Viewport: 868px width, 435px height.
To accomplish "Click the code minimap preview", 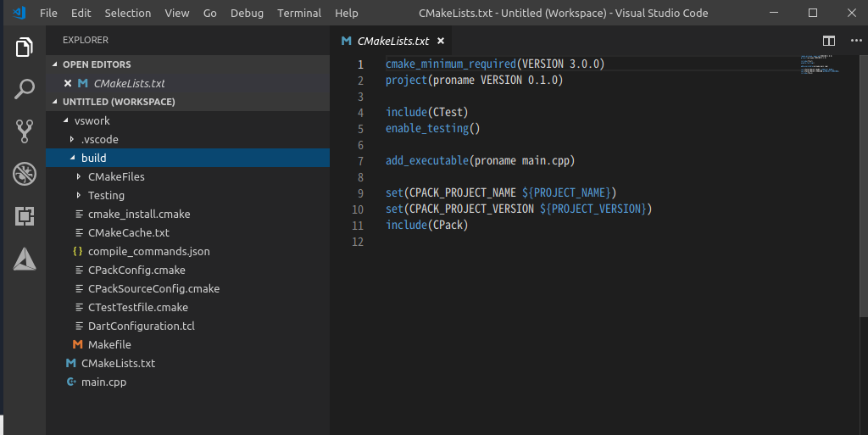I will 819,64.
